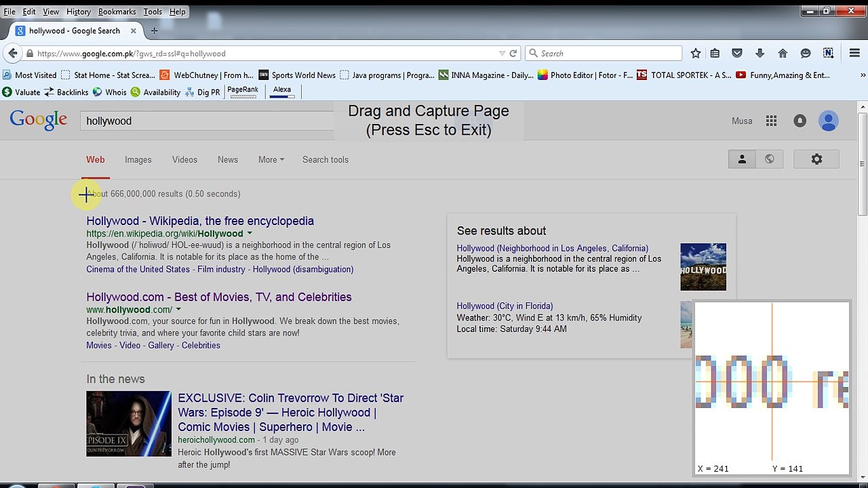Go to the Home page icon
The height and width of the screenshot is (488, 868).
point(783,54)
